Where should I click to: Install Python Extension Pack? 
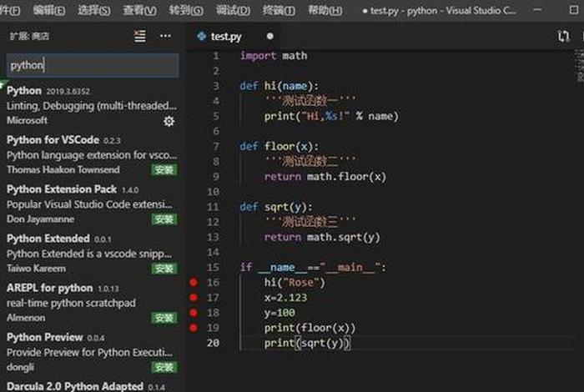(164, 219)
